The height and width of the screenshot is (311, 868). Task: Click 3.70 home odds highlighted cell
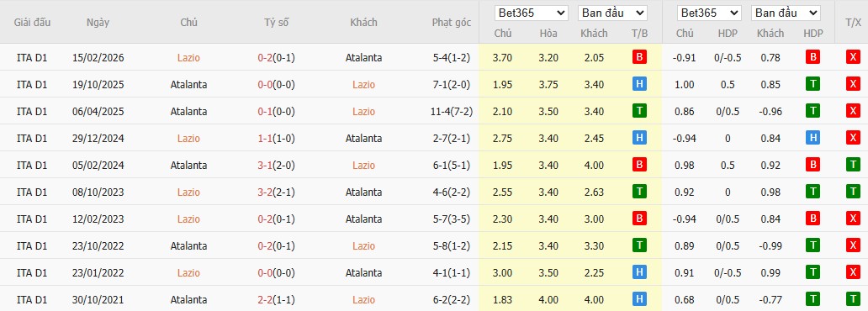click(503, 57)
